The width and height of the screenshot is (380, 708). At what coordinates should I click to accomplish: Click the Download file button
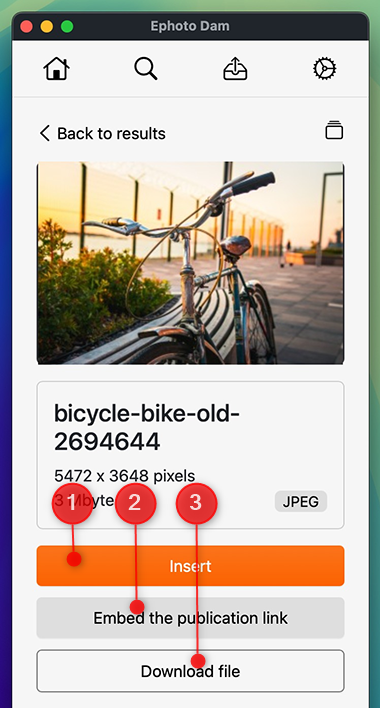[190, 671]
